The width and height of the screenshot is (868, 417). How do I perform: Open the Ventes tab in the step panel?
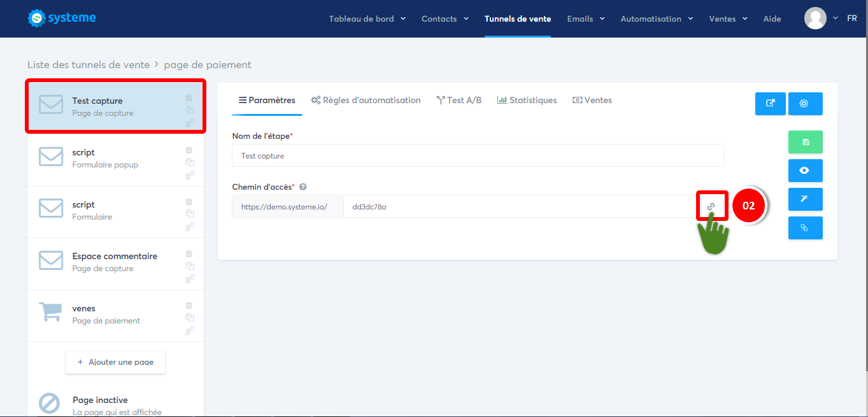point(592,100)
